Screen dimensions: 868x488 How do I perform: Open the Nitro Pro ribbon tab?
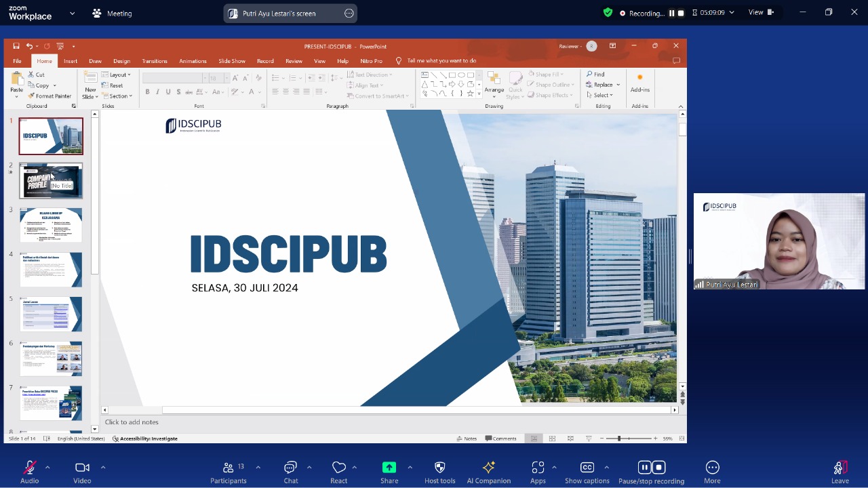click(372, 61)
